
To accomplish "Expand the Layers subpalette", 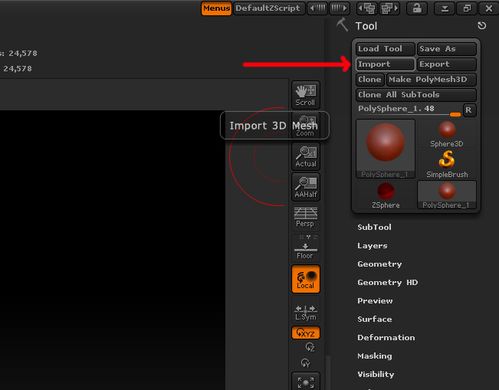I will coord(372,246).
